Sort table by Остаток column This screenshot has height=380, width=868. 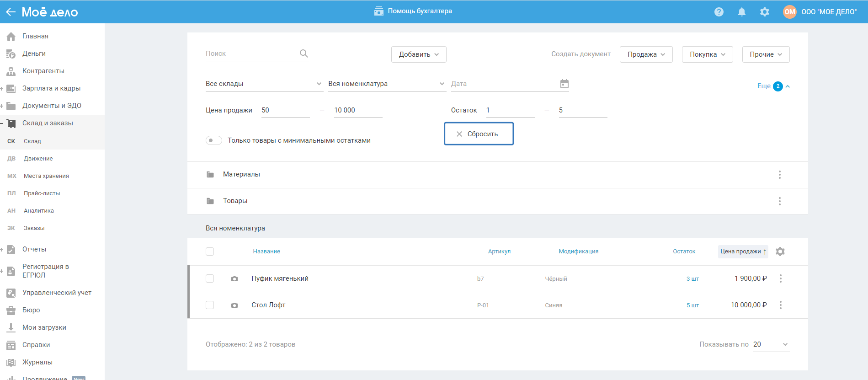(x=684, y=252)
